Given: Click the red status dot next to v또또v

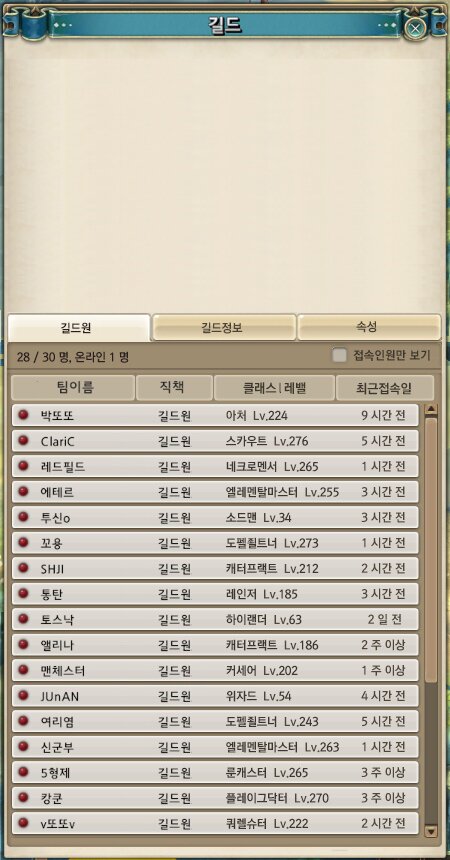Looking at the screenshot, I should click(x=23, y=823).
